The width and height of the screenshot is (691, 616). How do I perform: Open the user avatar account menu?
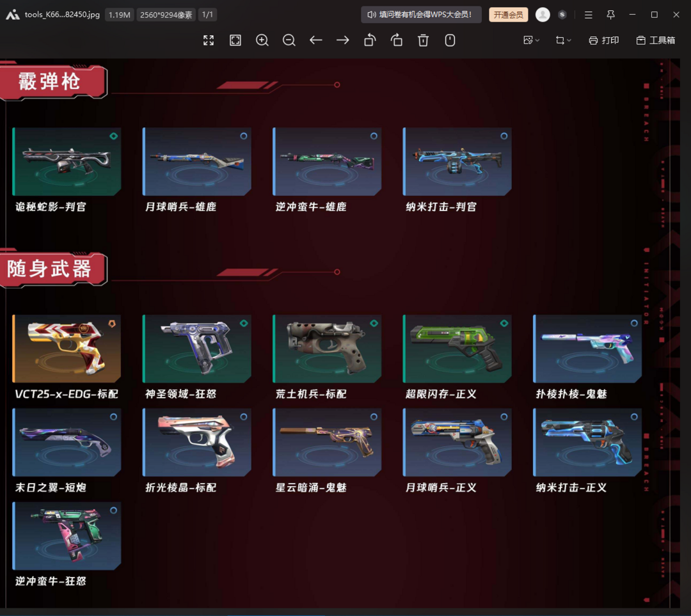543,15
